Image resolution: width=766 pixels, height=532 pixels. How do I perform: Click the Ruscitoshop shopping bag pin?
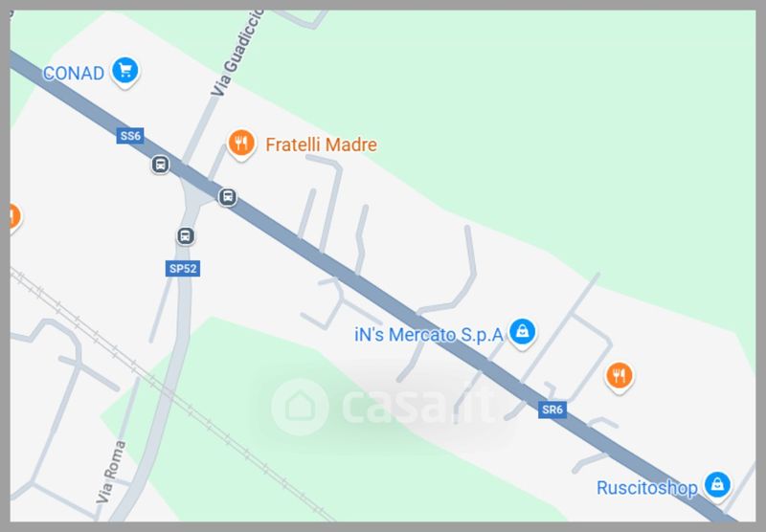point(717,486)
